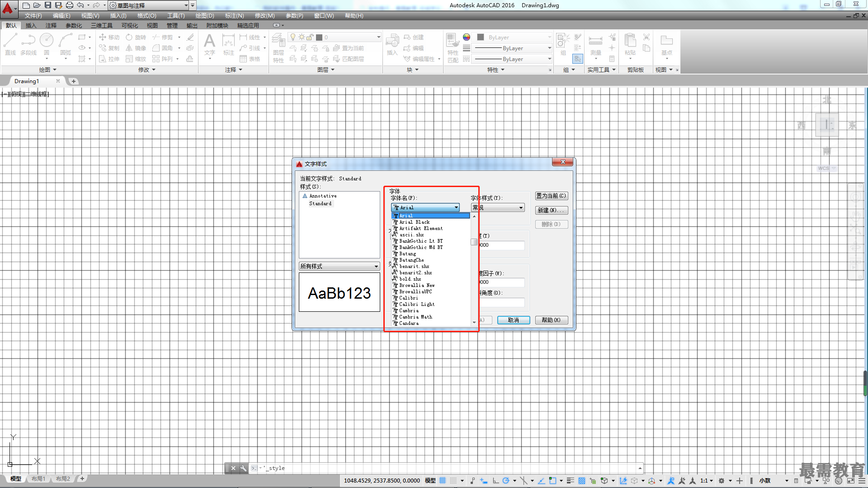This screenshot has width=868, height=488.
Task: Click the Insert block (插入) icon
Action: pyautogui.click(x=392, y=44)
